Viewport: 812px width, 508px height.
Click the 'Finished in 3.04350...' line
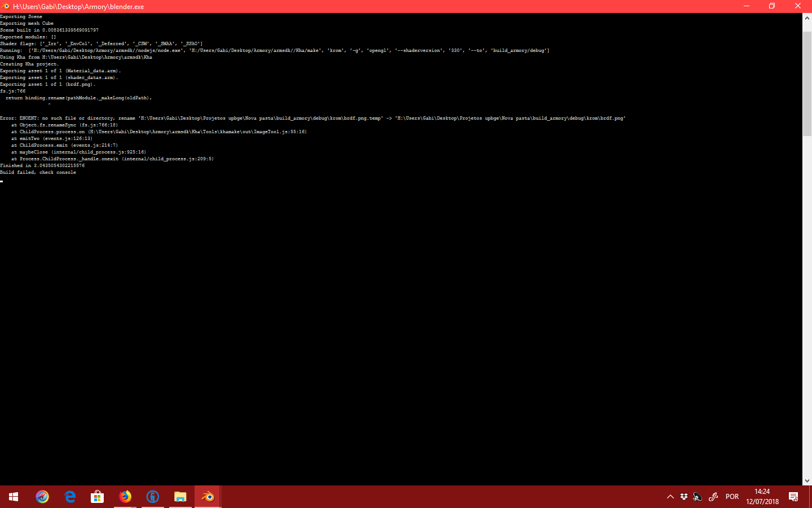[42, 165]
